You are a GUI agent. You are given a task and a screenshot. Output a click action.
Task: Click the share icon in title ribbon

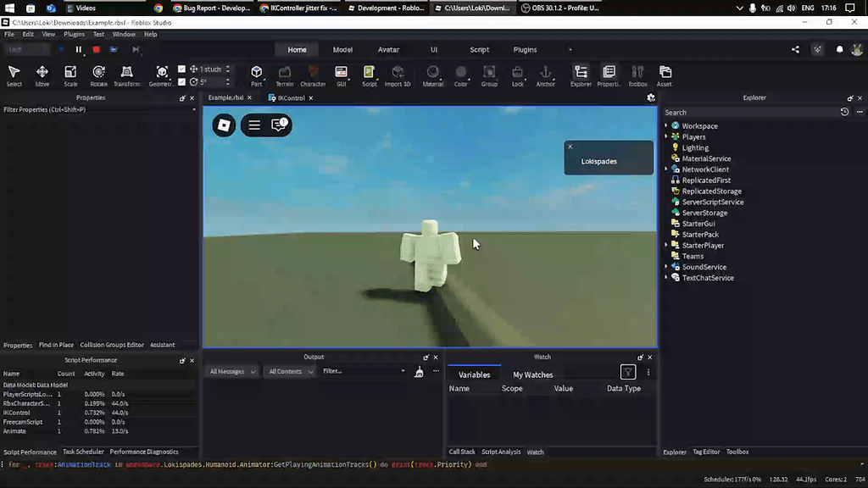(x=795, y=49)
